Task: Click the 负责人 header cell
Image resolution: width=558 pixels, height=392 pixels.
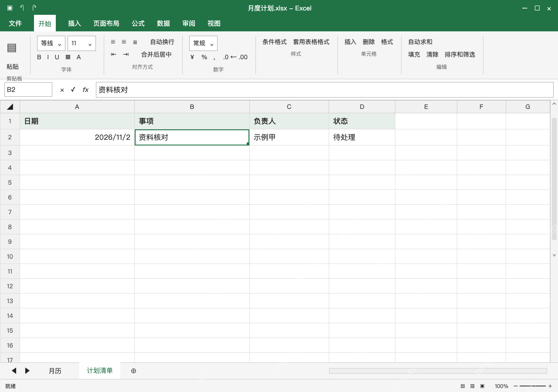Action: tap(289, 121)
